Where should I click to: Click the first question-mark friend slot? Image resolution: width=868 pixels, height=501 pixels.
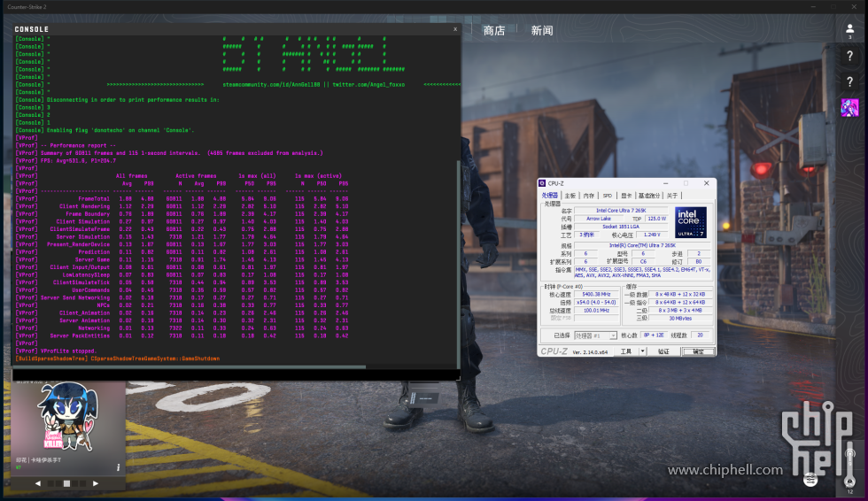[849, 56]
